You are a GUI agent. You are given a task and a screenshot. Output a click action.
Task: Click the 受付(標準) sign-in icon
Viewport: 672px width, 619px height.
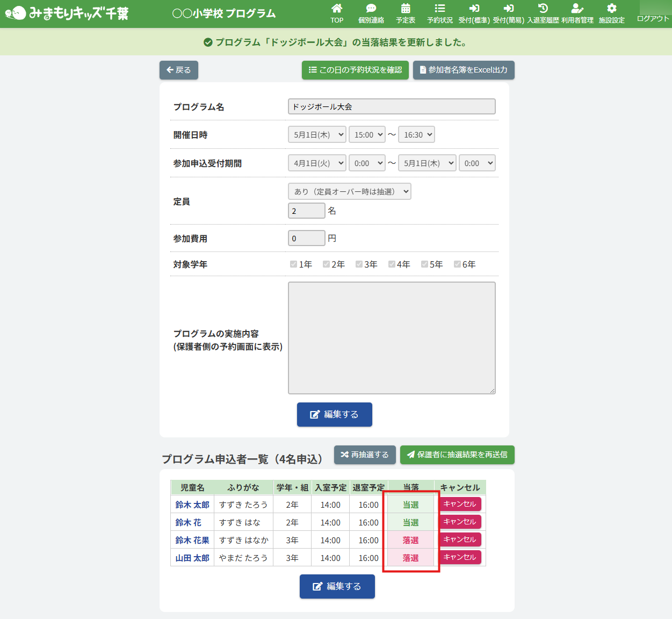pyautogui.click(x=474, y=9)
